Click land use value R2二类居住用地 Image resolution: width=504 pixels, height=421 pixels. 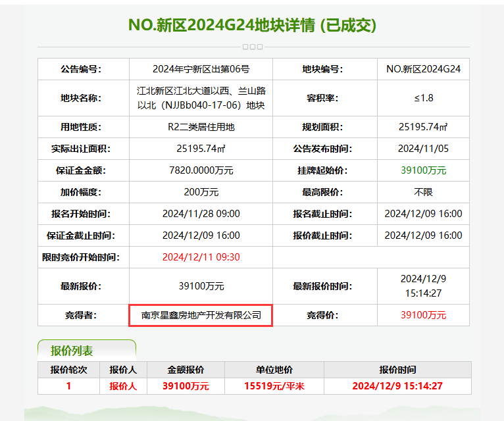[x=201, y=127]
